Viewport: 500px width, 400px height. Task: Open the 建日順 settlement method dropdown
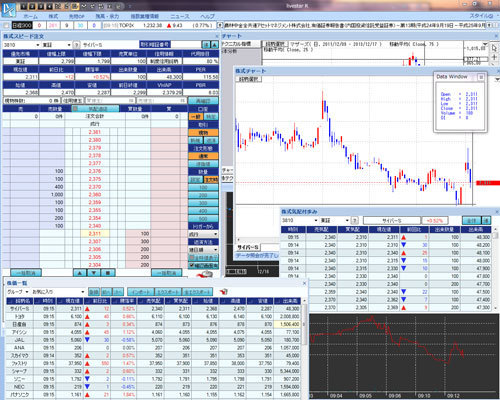(203, 250)
